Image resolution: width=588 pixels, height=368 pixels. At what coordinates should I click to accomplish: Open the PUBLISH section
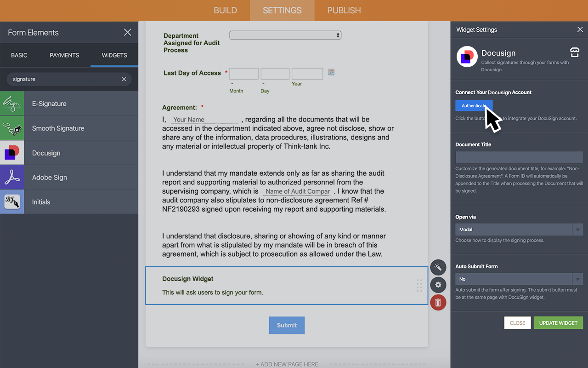tap(344, 10)
